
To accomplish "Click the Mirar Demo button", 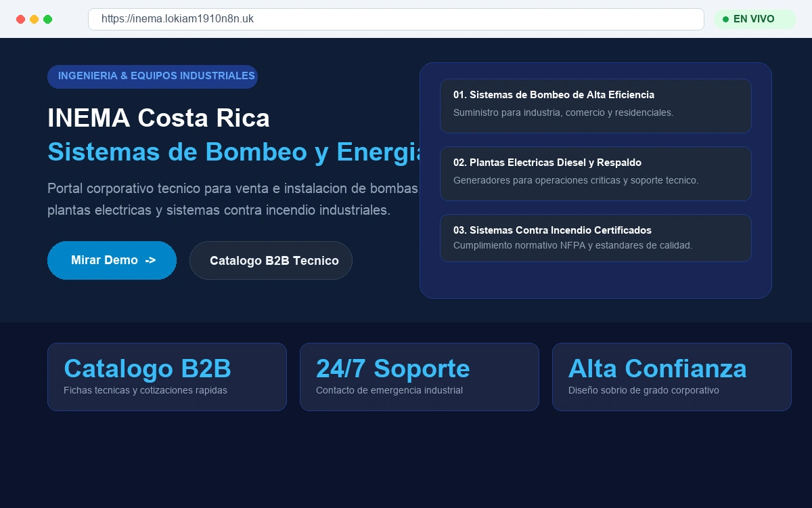I will click(112, 260).
